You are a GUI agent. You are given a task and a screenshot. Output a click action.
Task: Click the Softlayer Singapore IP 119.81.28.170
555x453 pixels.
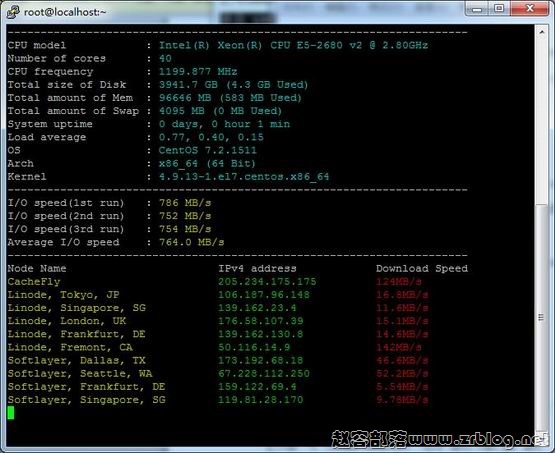point(261,400)
